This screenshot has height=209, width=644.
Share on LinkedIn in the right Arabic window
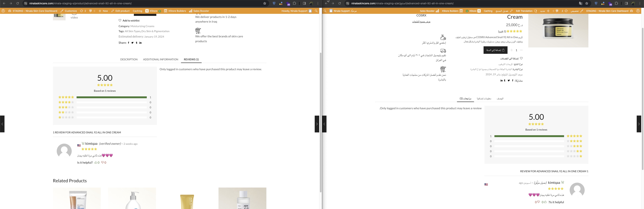pos(502,80)
